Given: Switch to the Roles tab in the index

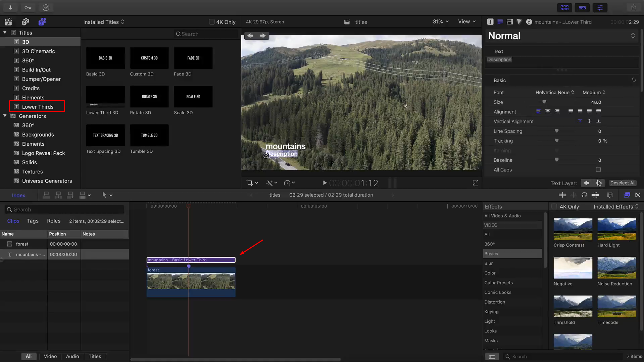Looking at the screenshot, I should coord(54,221).
